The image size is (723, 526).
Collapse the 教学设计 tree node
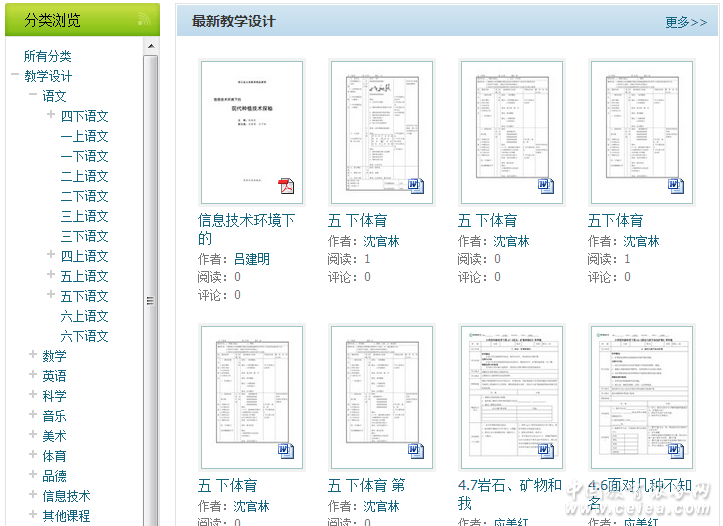click(15, 76)
